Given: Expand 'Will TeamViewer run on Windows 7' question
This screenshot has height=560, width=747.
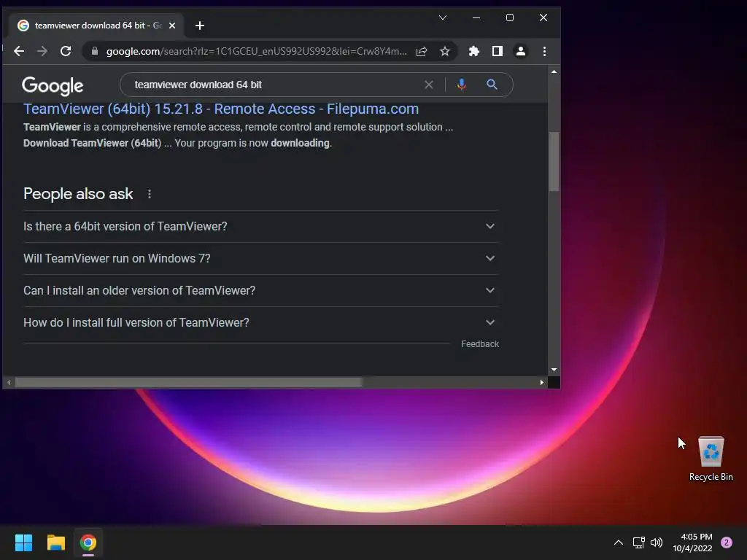Looking at the screenshot, I should pos(260,258).
